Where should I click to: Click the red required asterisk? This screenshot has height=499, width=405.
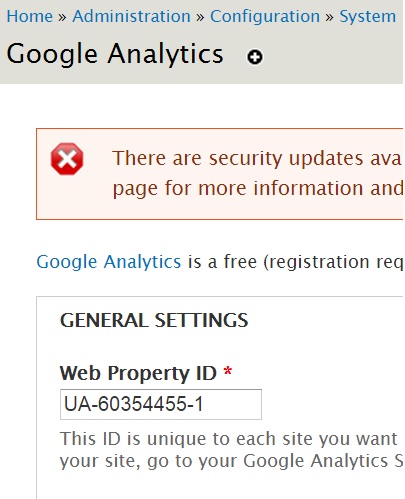point(228,371)
